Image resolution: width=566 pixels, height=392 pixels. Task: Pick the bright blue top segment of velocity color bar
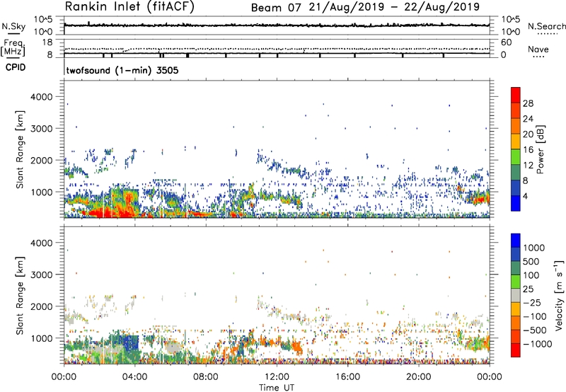[516, 241]
